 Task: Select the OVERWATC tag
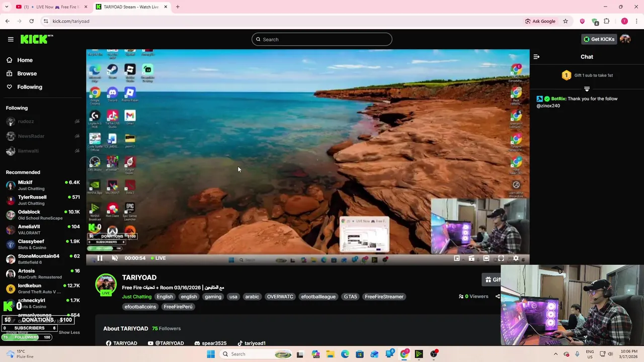point(280,297)
